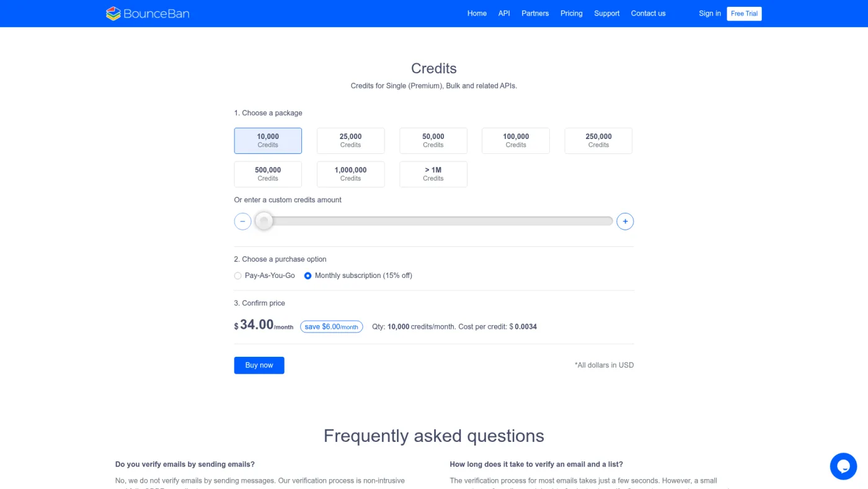Increase credits with the plus button
This screenshot has height=489, width=868.
tap(625, 222)
